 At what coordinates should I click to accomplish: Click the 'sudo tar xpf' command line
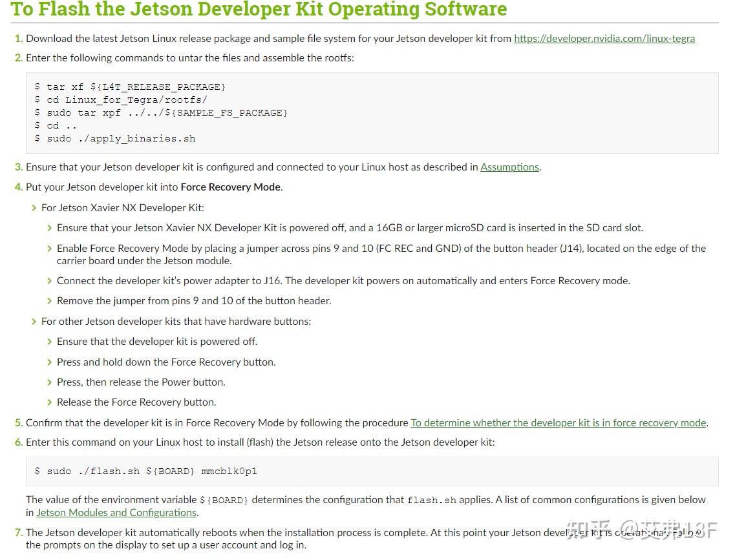click(x=161, y=113)
